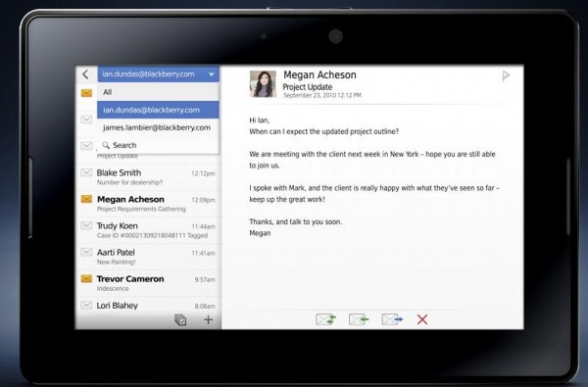Select All accounts in dropdown
Image resolution: width=588 pixels, height=387 pixels.
[158, 92]
